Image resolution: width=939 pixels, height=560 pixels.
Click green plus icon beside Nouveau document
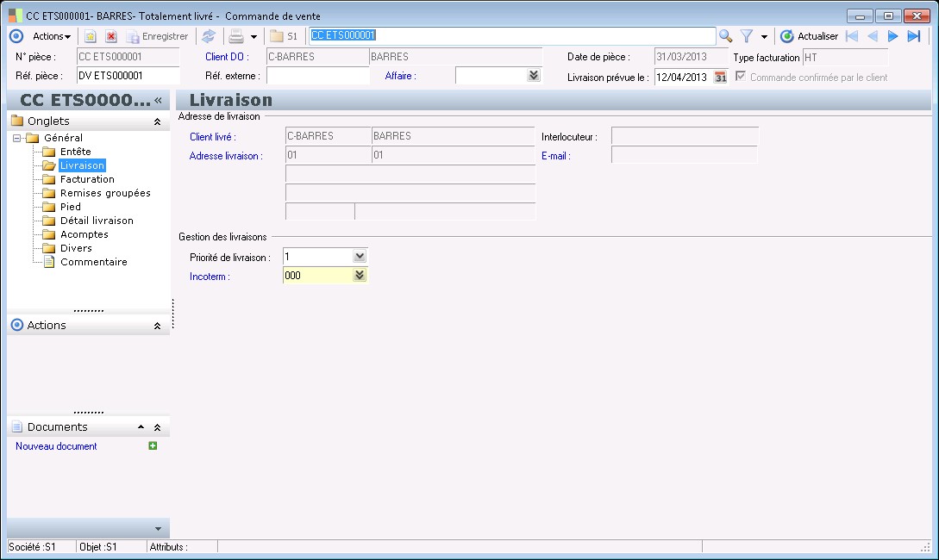[153, 446]
